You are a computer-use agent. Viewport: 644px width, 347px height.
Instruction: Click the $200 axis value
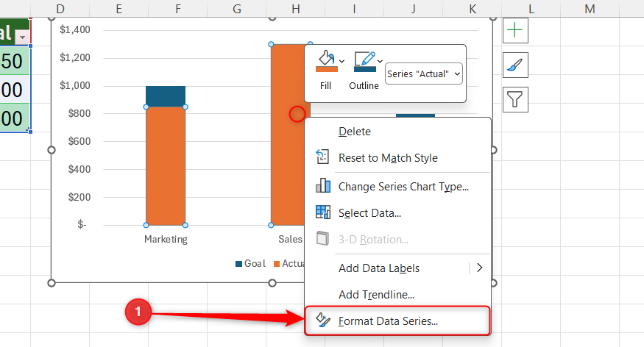(79, 197)
